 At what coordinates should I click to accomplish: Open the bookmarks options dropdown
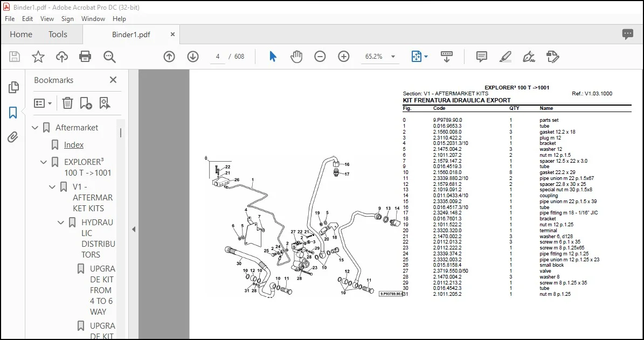[x=43, y=103]
